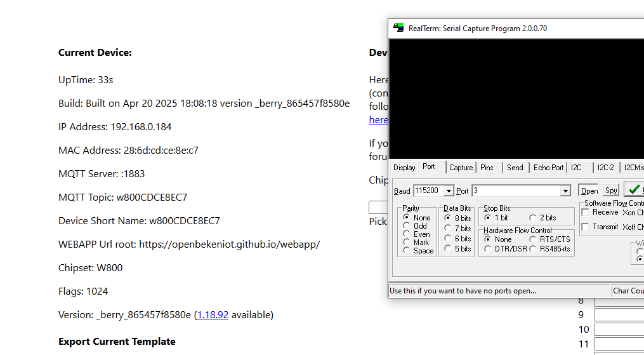This screenshot has width=644, height=355.
Task: Choose 6 bits data bits
Action: tap(448, 238)
